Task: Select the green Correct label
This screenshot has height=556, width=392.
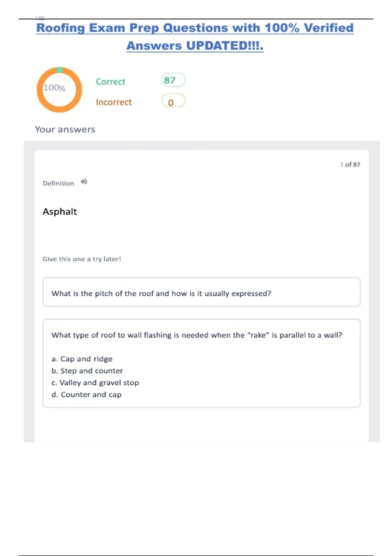Action: coord(110,81)
